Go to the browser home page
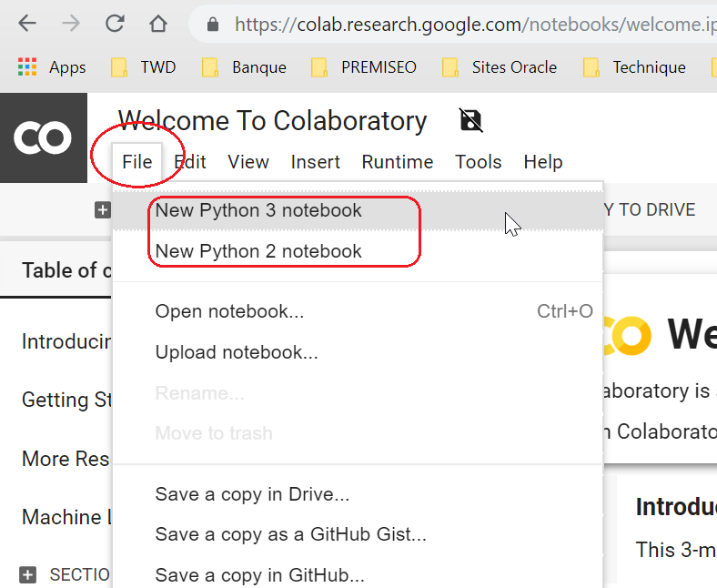Screen dimensions: 717x588 [x=158, y=24]
